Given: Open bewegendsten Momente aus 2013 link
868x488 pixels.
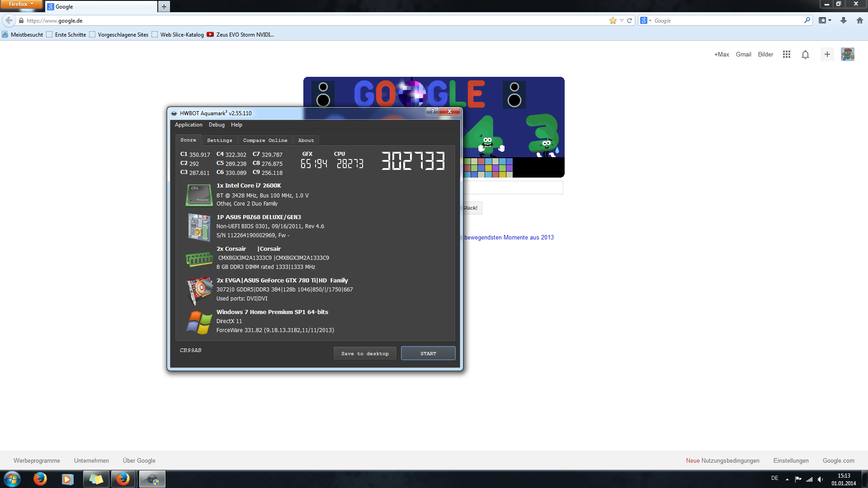Looking at the screenshot, I should coord(509,237).
